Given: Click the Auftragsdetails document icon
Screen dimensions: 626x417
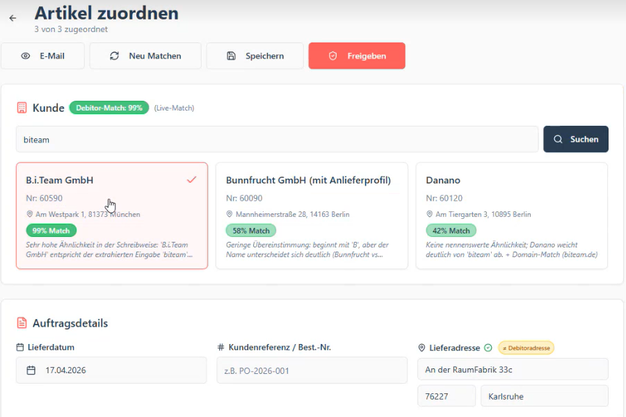Looking at the screenshot, I should 22,323.
